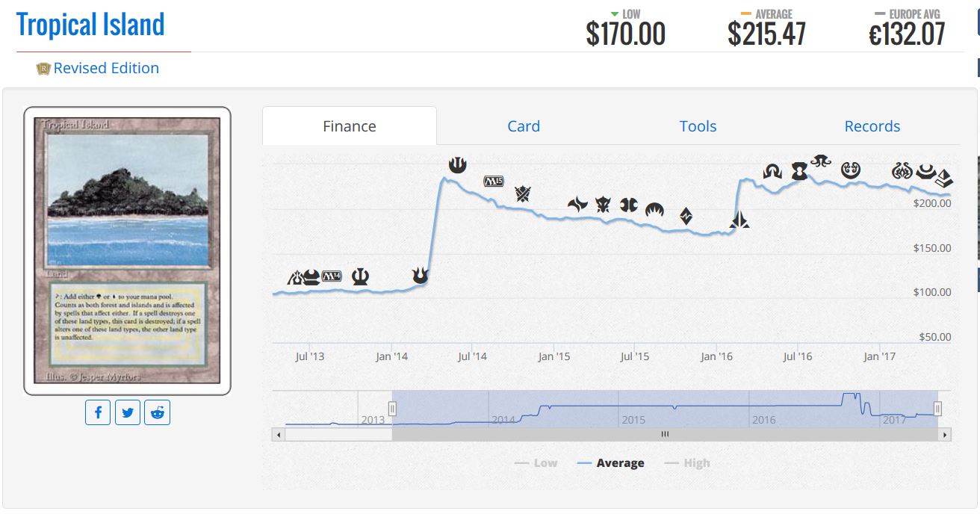Screen dimensions: 980x514
Task: Click the left scroll arrow of range navigator
Action: (279, 434)
